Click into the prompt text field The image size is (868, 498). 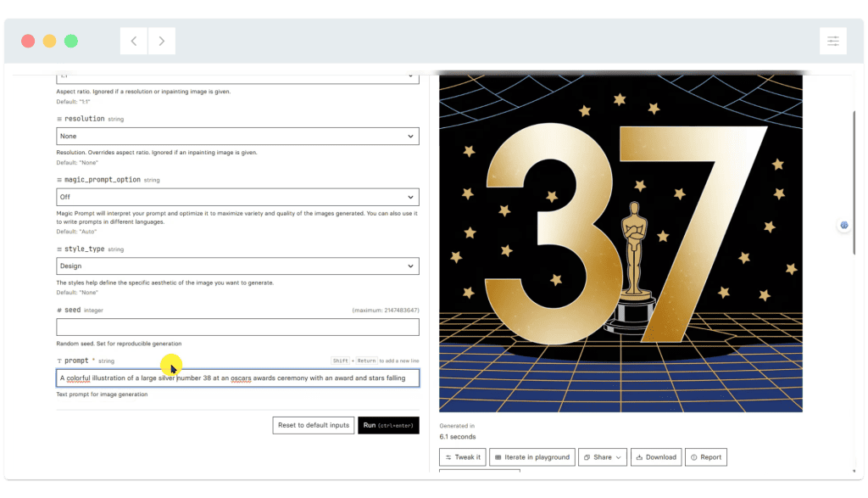[x=237, y=378]
